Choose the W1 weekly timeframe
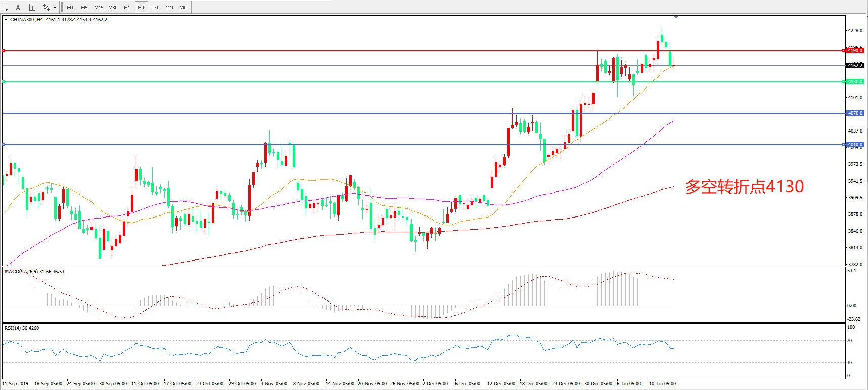 click(170, 7)
